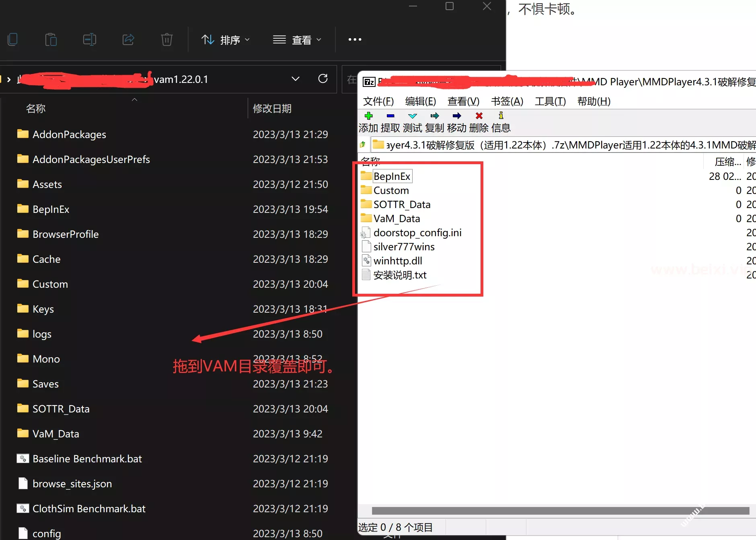Open 7-Zip 帮助(H) menu
The width and height of the screenshot is (756, 540).
click(x=594, y=101)
